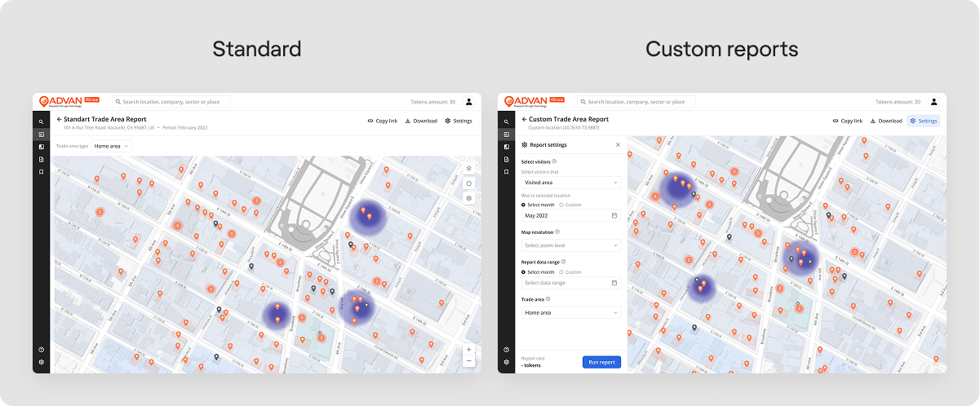Click Download in Custom reports window
This screenshot has width=980, height=406.
coord(886,121)
